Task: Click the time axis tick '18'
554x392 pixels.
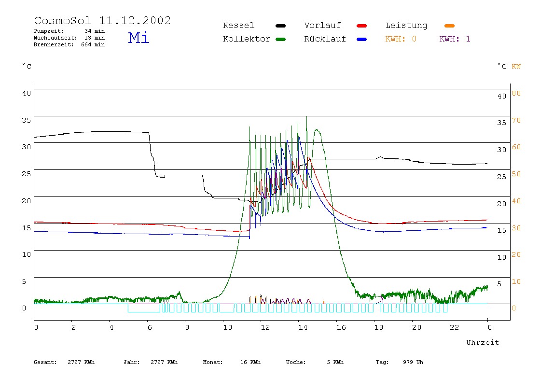Action: (x=378, y=328)
